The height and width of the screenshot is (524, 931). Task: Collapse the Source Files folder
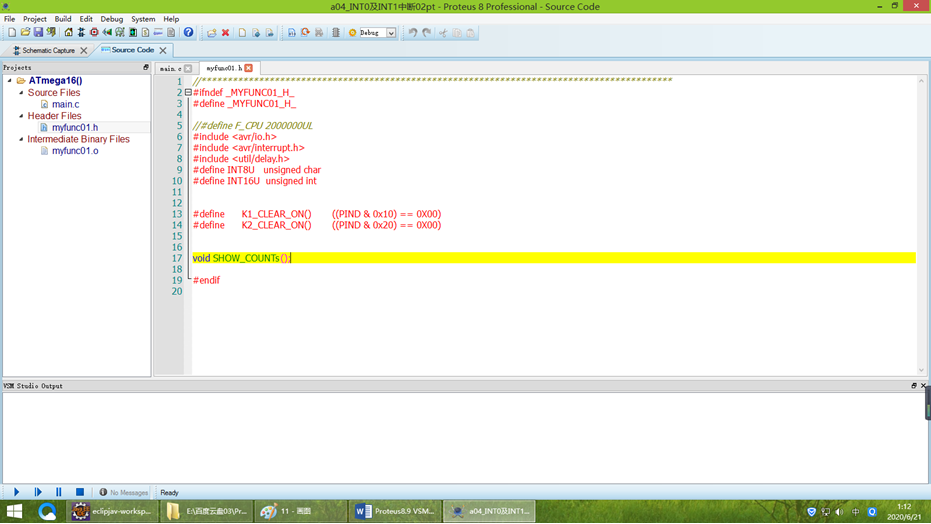21,93
